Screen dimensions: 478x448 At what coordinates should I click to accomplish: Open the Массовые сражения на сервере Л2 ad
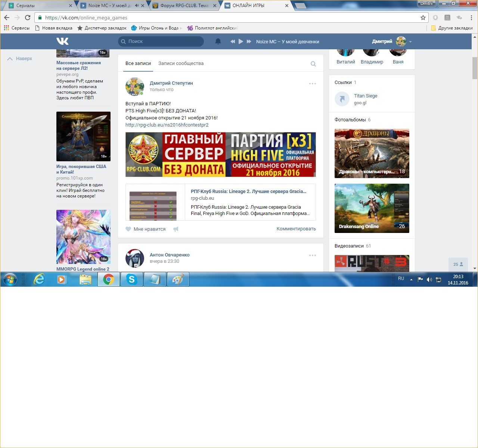pos(79,66)
